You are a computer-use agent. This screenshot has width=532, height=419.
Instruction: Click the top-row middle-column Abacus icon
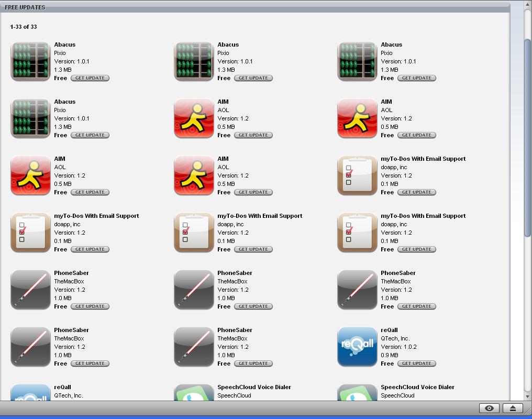[x=194, y=61]
